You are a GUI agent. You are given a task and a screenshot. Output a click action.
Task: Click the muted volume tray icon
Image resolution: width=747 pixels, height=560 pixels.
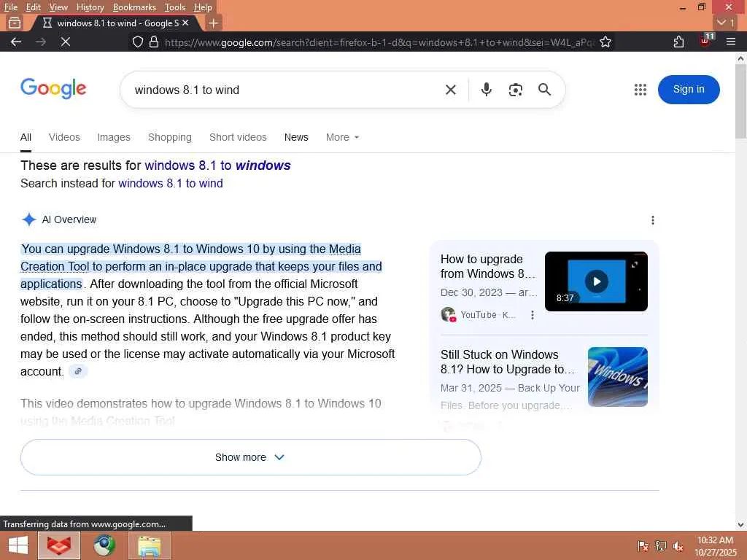coord(678,546)
